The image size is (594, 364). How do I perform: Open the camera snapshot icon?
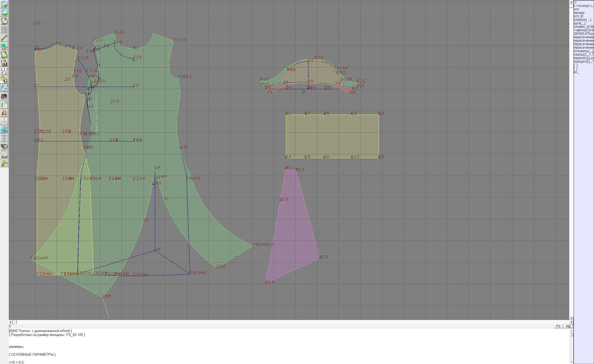point(4,96)
